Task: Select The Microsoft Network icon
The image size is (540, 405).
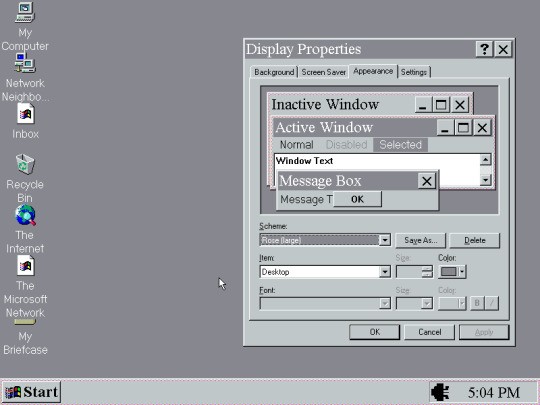Action: 25,266
